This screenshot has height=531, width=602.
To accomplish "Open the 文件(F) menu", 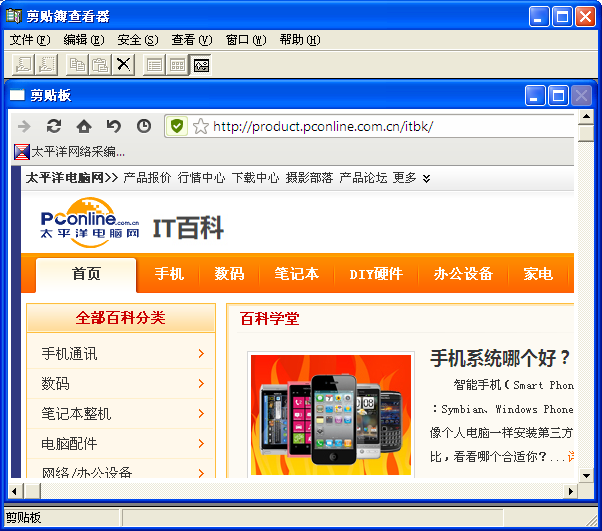I will pyautogui.click(x=30, y=40).
